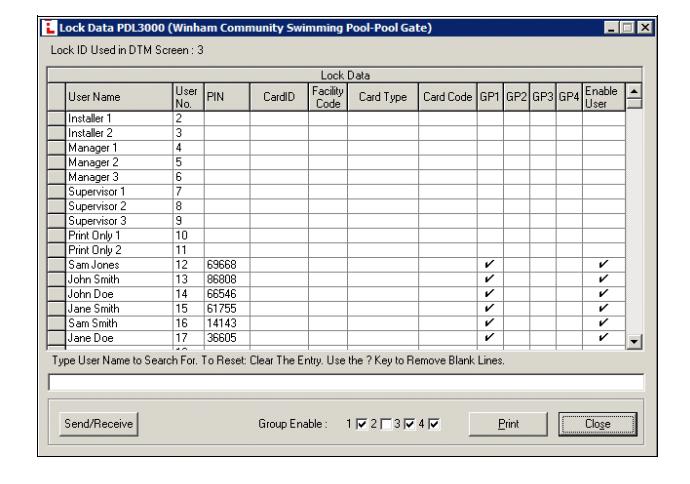Select the Supervisor 2 name cell
690x484 pixels.
click(119, 206)
